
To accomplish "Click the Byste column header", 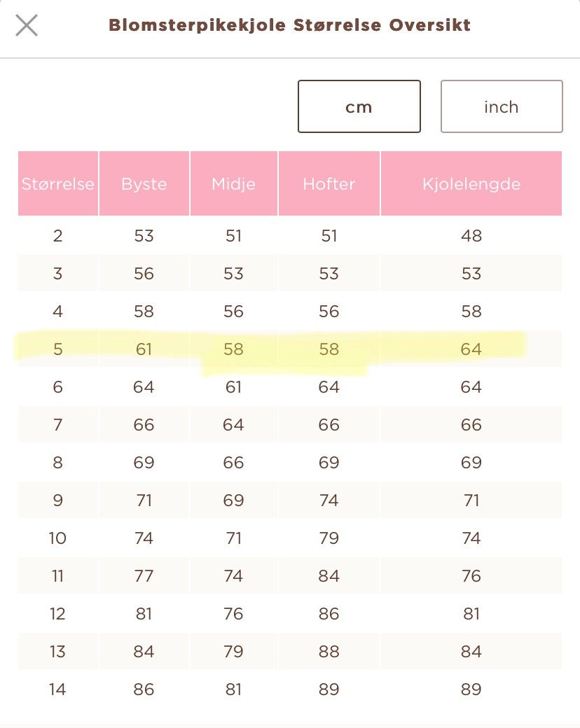I will tap(144, 184).
